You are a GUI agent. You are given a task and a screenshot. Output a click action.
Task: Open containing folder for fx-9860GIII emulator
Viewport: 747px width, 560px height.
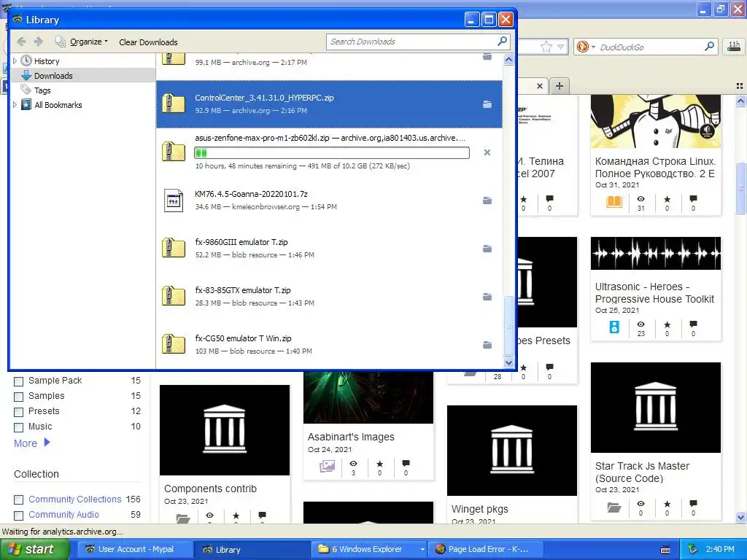(x=487, y=249)
